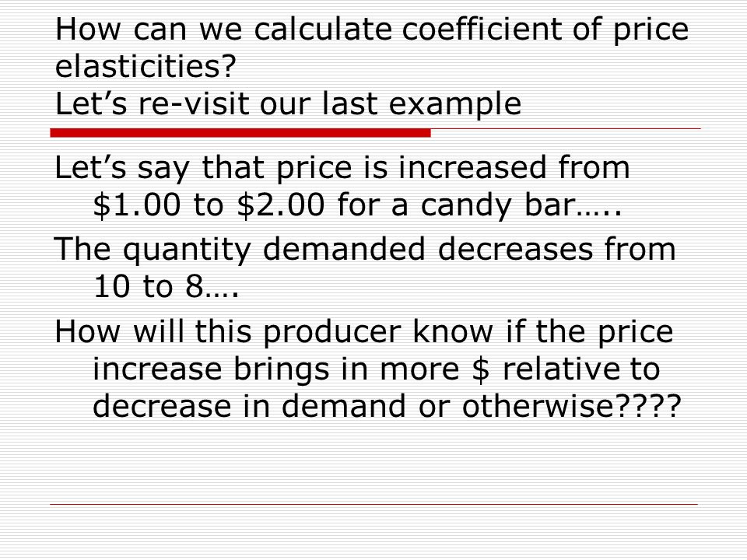
Task: Click the thin red footer line
Action: 374,504
